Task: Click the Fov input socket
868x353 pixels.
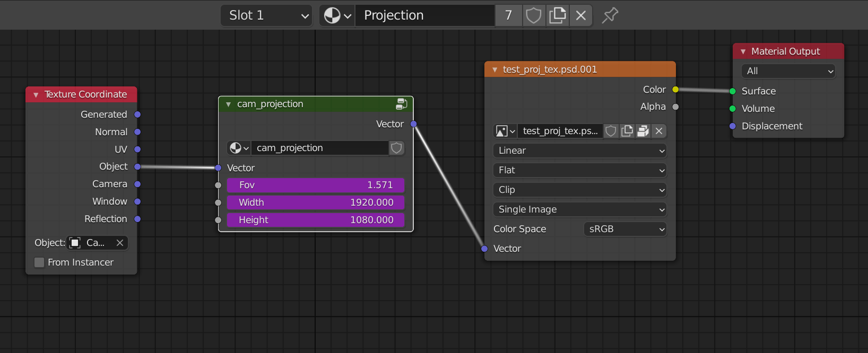Action: pos(218,185)
